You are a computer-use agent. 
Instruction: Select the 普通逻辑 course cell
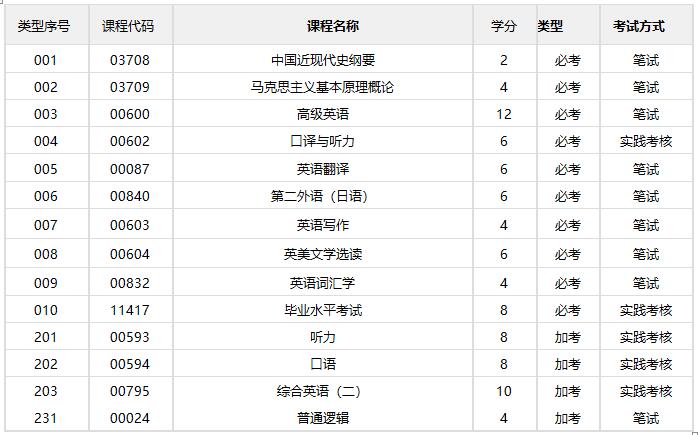323,419
